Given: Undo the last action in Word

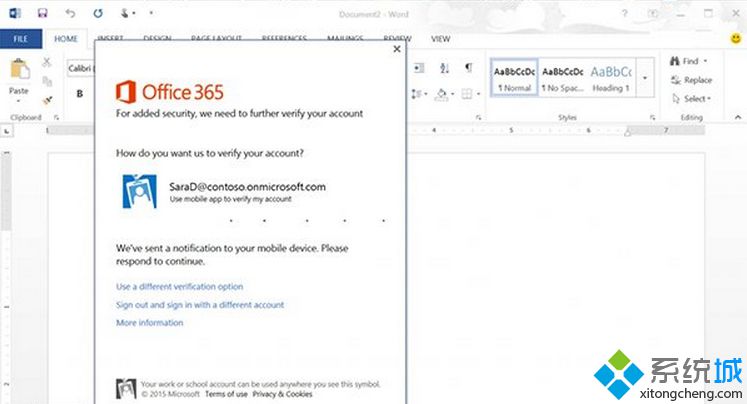Looking at the screenshot, I should 70,13.
